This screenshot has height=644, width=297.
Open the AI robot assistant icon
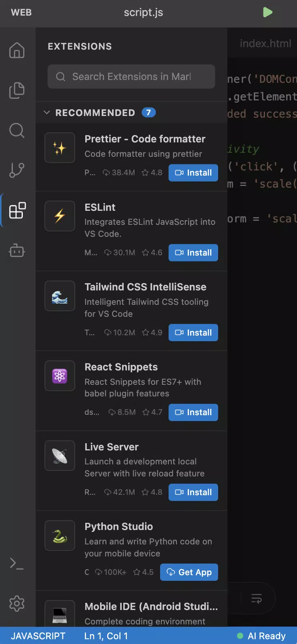[x=17, y=251]
